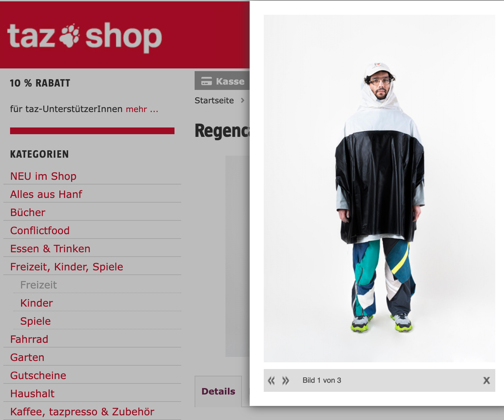Select Alles aus Hanf category
Viewport: 504px width, 420px height.
click(46, 194)
